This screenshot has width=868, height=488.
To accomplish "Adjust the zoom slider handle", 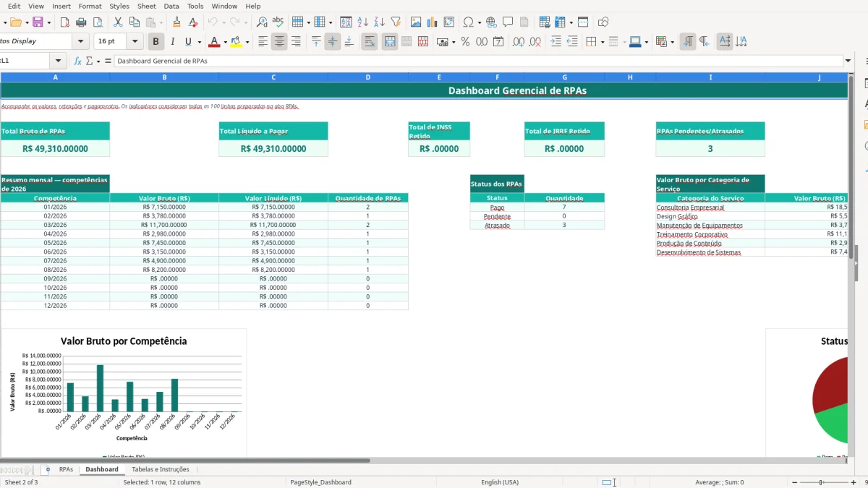I will point(821,482).
